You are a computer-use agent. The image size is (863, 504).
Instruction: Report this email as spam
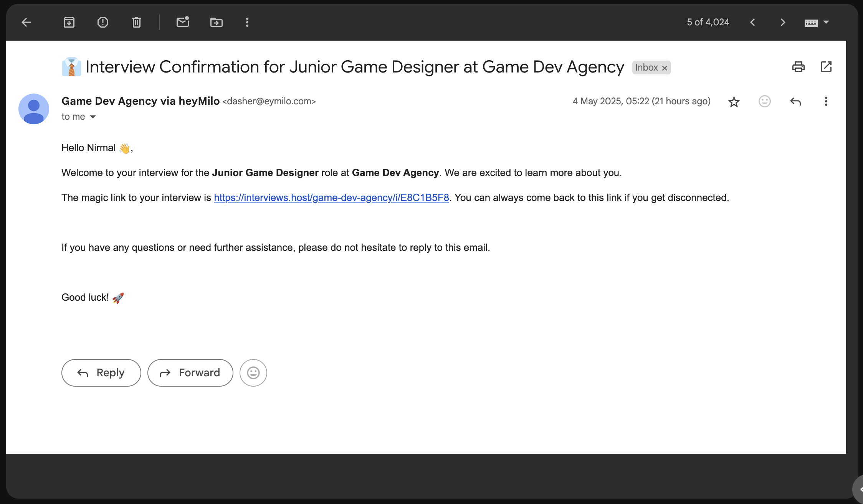[103, 22]
